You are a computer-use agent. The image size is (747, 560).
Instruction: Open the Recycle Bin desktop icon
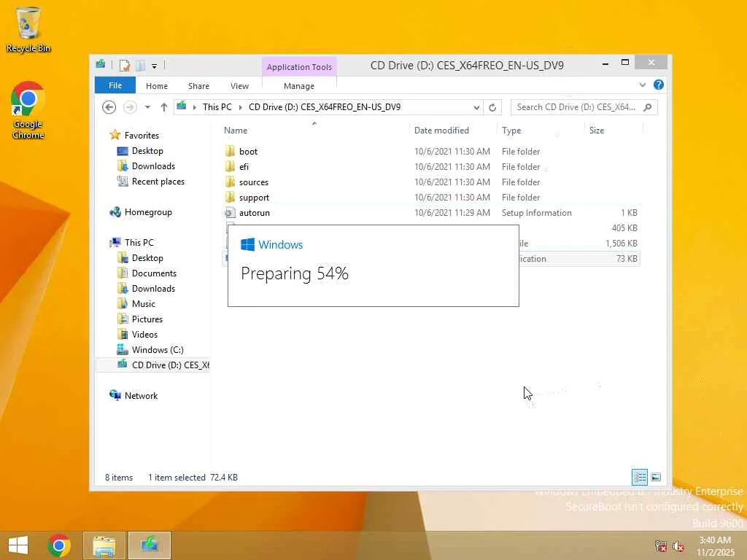28,29
